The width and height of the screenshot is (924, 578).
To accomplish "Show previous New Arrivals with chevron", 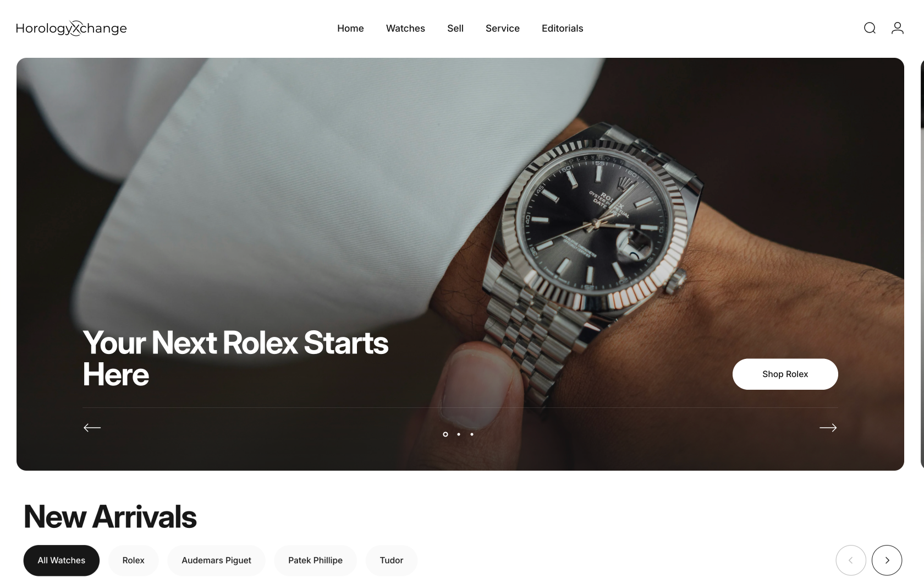I will [x=851, y=560].
